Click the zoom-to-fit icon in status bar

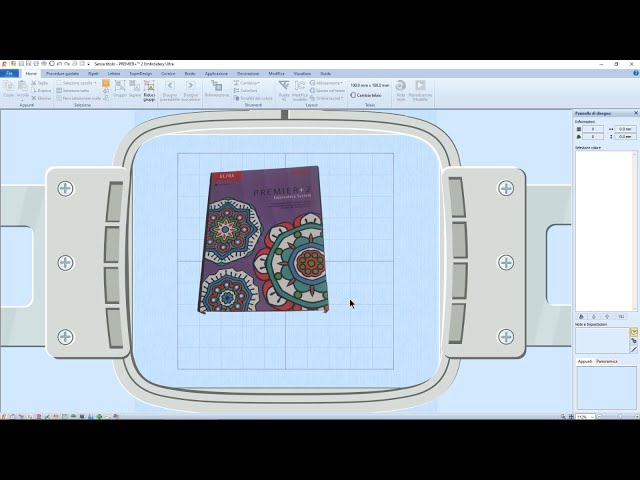(x=571, y=416)
